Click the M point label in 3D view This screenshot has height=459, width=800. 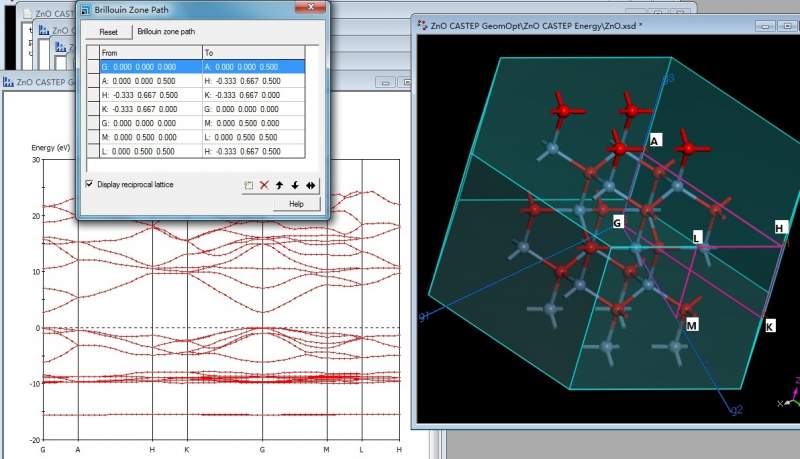point(692,325)
